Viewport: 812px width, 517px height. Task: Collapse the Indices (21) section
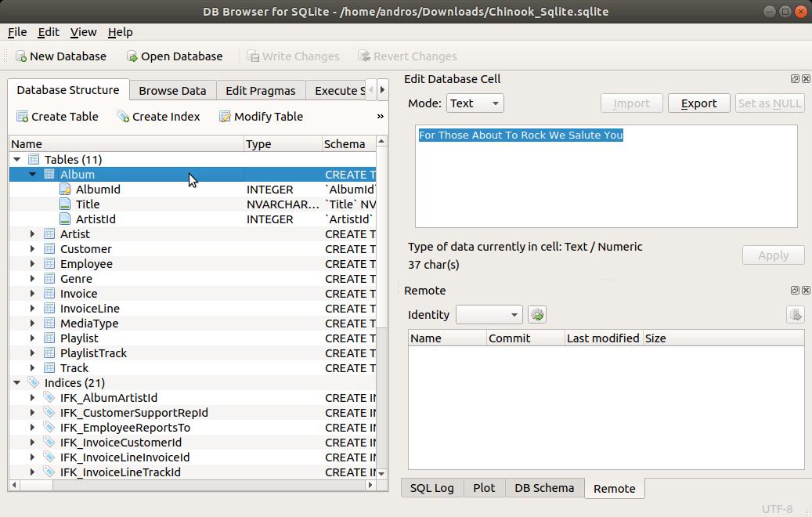17,382
